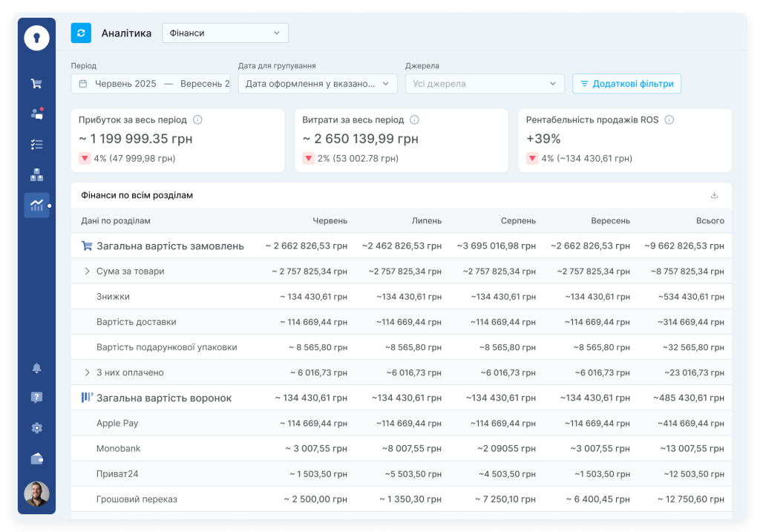This screenshot has width=760, height=532.
Task: Show info for Прибуток за весь період
Action: (197, 119)
